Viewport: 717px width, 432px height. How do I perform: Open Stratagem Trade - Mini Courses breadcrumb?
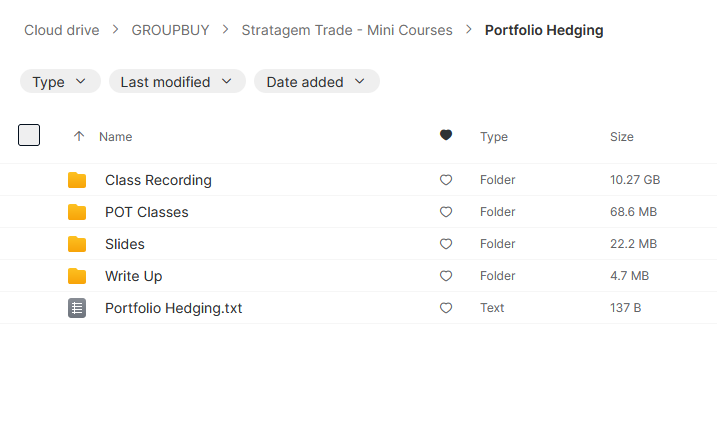pyautogui.click(x=347, y=30)
